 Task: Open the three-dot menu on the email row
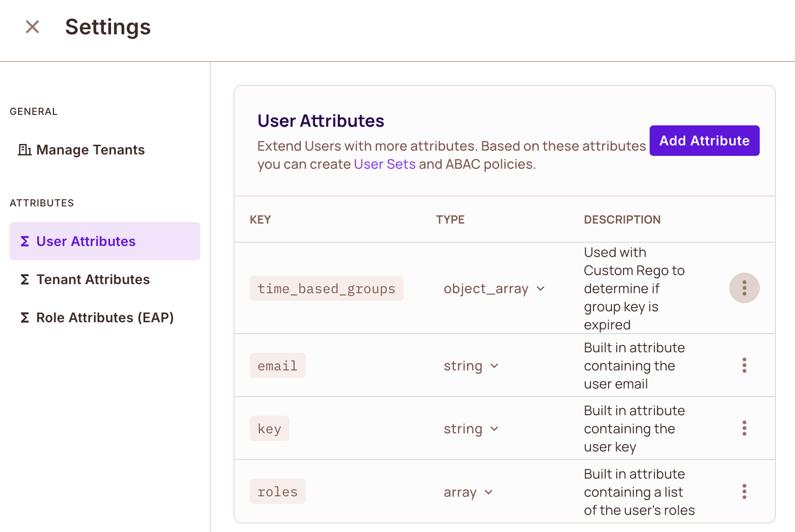(x=744, y=366)
